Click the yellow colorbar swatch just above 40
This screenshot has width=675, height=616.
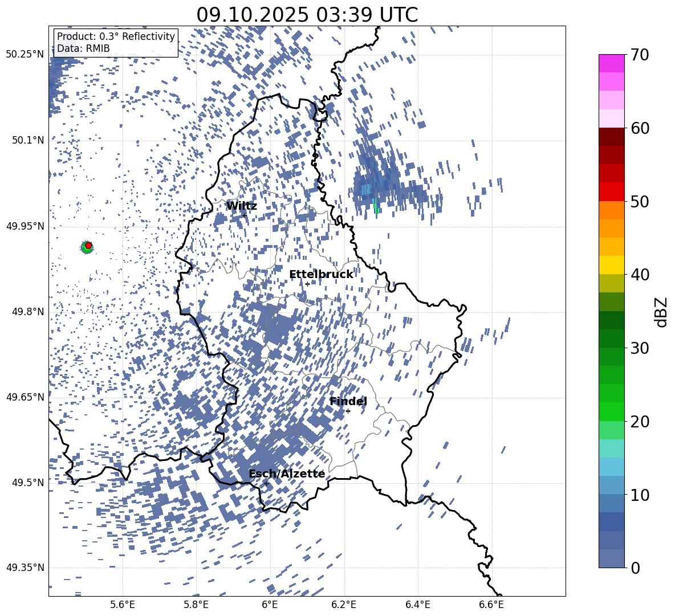coord(612,266)
